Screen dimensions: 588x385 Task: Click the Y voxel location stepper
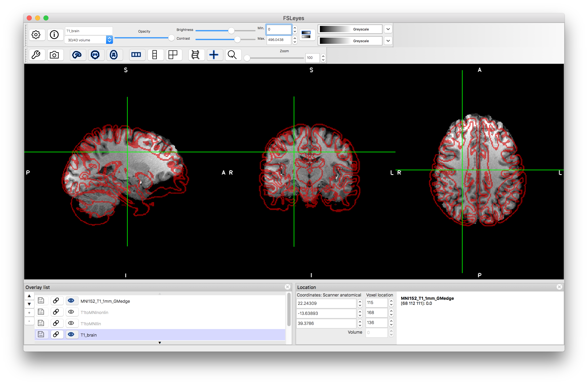(x=391, y=313)
